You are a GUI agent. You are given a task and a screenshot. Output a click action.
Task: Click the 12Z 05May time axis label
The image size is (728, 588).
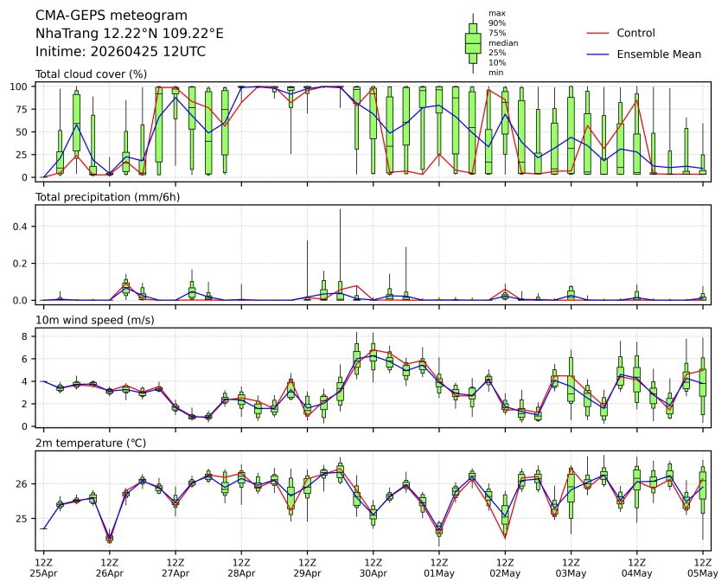click(x=702, y=567)
